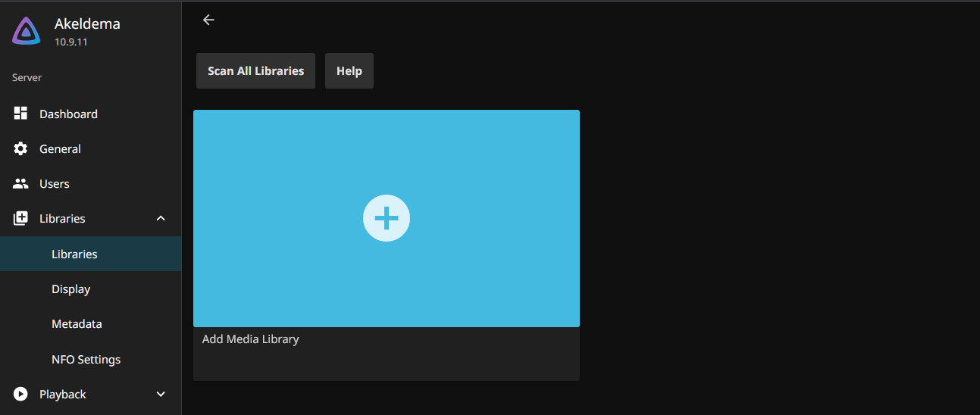Open the Dashboard text label
This screenshot has width=980, height=415.
[x=68, y=114]
